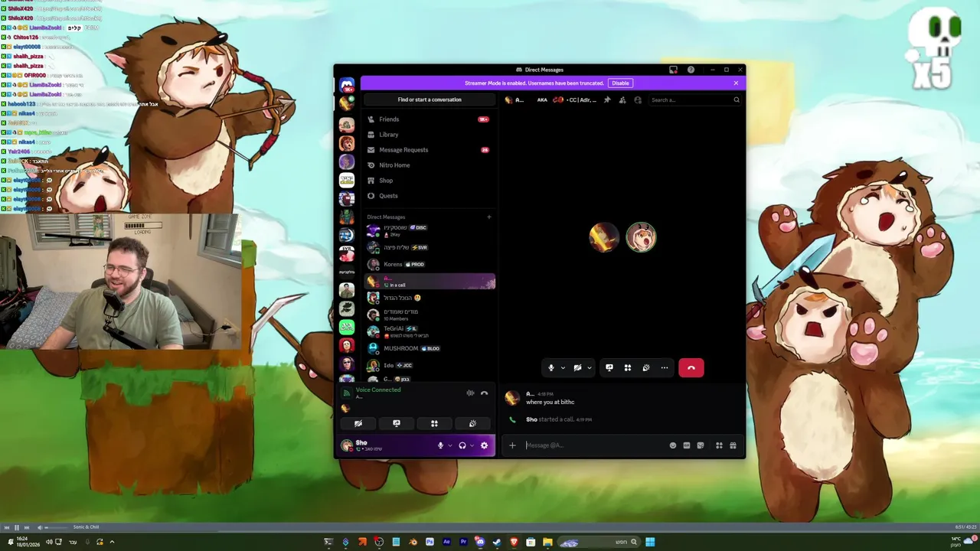Expand camera options in call
Screen dimensions: 980x551
click(x=589, y=368)
